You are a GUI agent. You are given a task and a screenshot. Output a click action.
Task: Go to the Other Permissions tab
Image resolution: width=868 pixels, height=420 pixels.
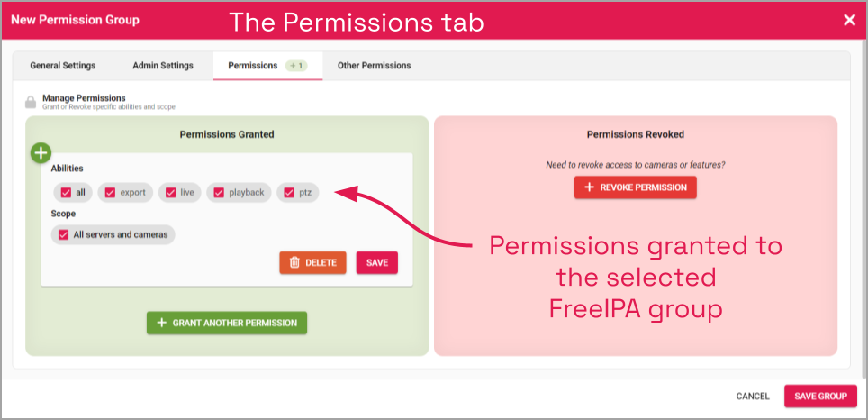coord(374,66)
